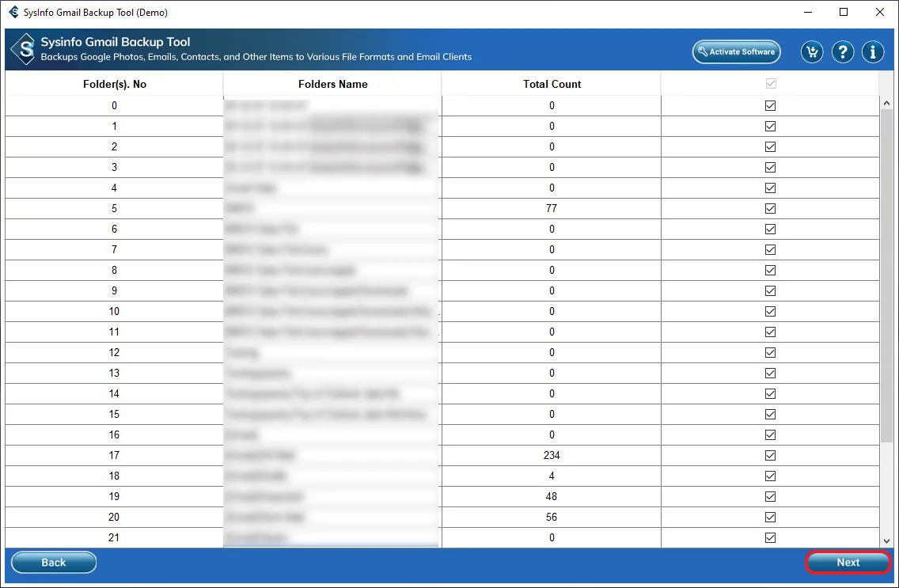Uncheck folder 8 checkbox
899x588 pixels.
point(771,271)
